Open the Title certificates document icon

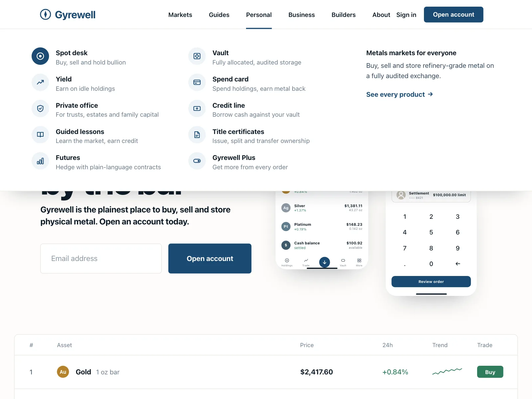click(197, 135)
